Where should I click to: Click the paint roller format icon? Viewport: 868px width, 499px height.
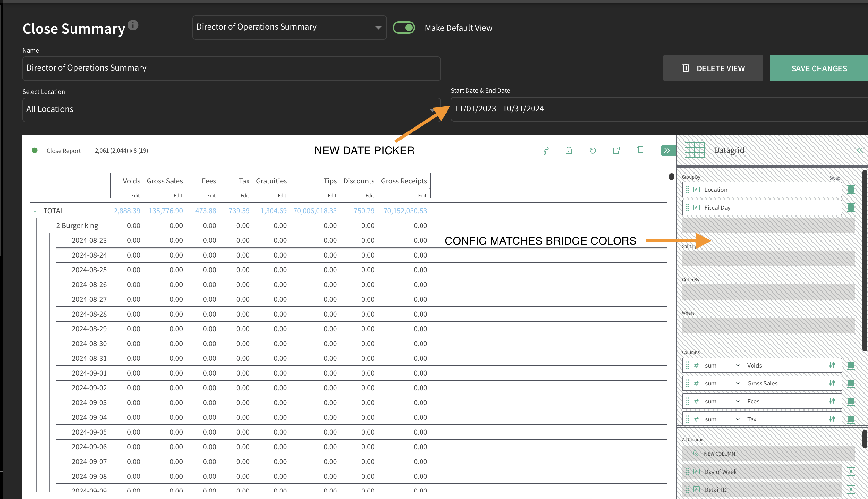tap(545, 150)
